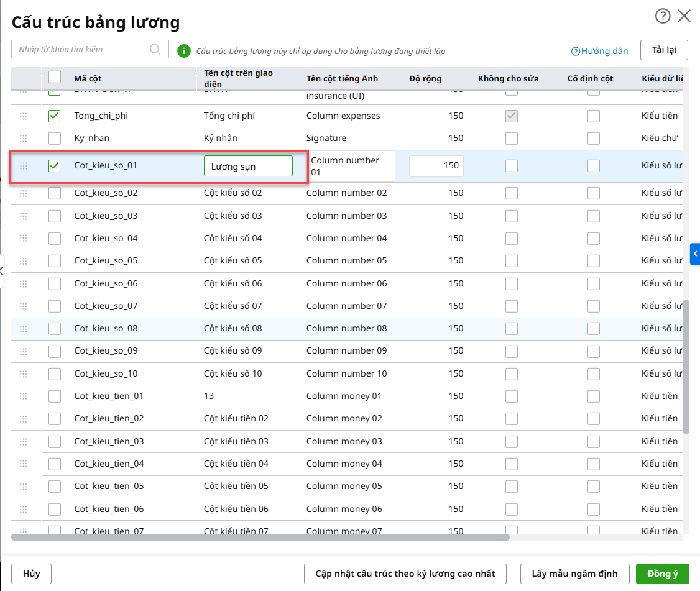The width and height of the screenshot is (700, 591).
Task: Click drag handle of Cot_kieu_so_01 row
Action: tap(24, 166)
